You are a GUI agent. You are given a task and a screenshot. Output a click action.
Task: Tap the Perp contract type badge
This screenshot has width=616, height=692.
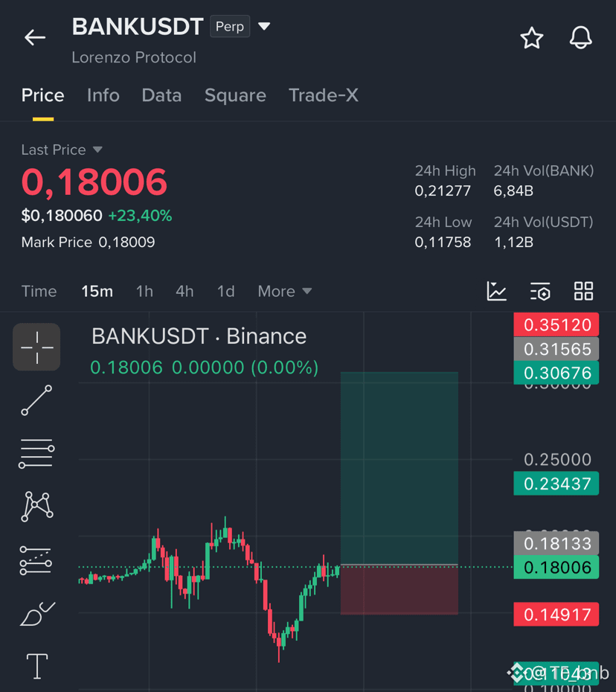[230, 27]
